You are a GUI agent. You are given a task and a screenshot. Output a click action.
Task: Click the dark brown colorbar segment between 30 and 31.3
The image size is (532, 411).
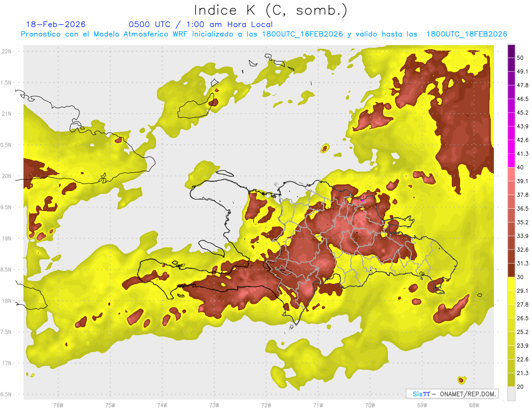[x=511, y=270]
